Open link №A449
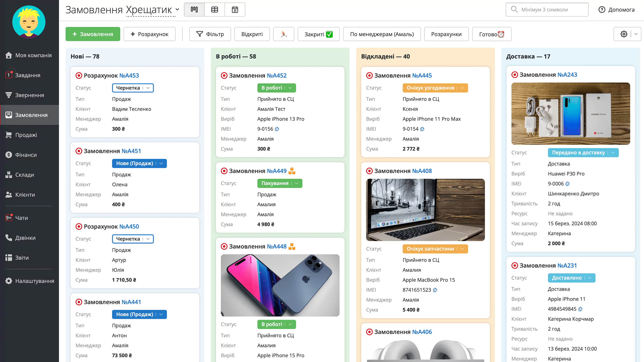Image resolution: width=644 pixels, height=362 pixels. point(277,171)
